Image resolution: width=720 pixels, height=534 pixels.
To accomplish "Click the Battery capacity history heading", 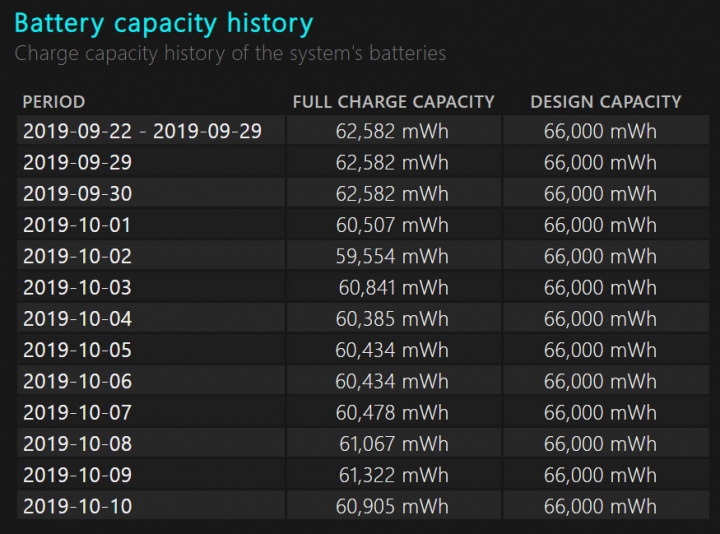I will (164, 23).
